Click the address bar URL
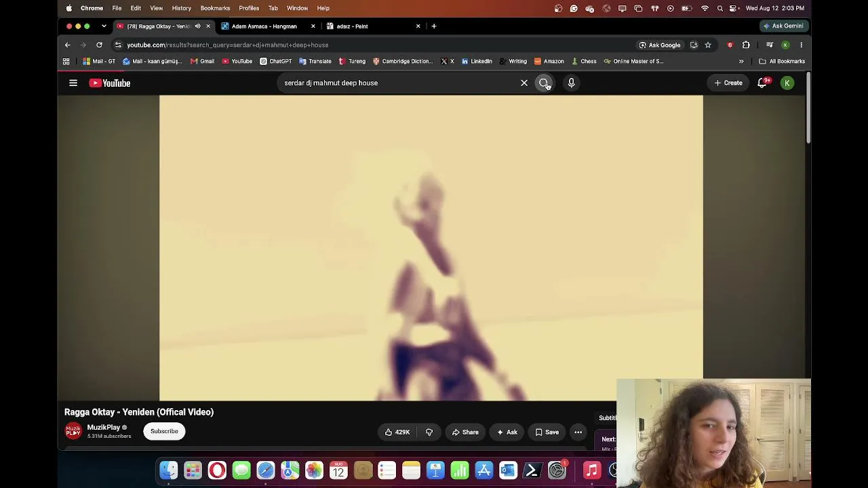868x488 pixels. click(228, 45)
